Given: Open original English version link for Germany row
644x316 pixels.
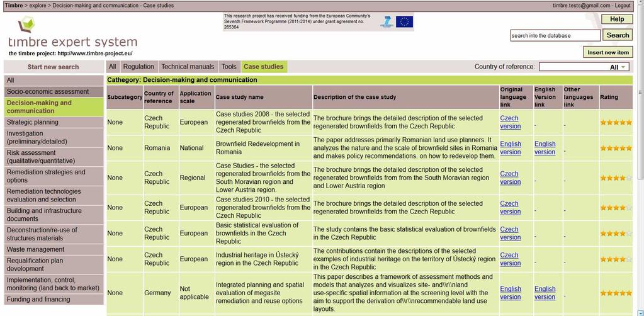Looking at the screenshot, I should pos(511,293).
